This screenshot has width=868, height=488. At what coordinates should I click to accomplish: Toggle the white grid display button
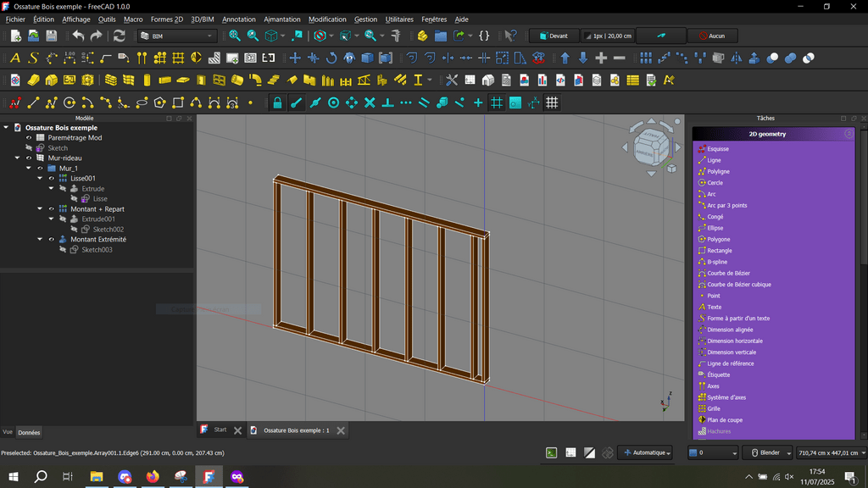[552, 103]
